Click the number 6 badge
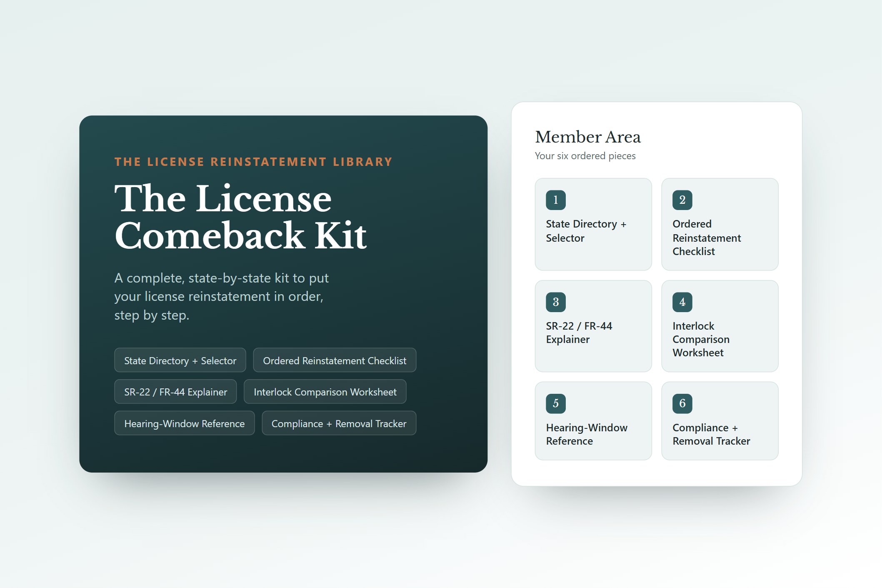 click(x=682, y=403)
